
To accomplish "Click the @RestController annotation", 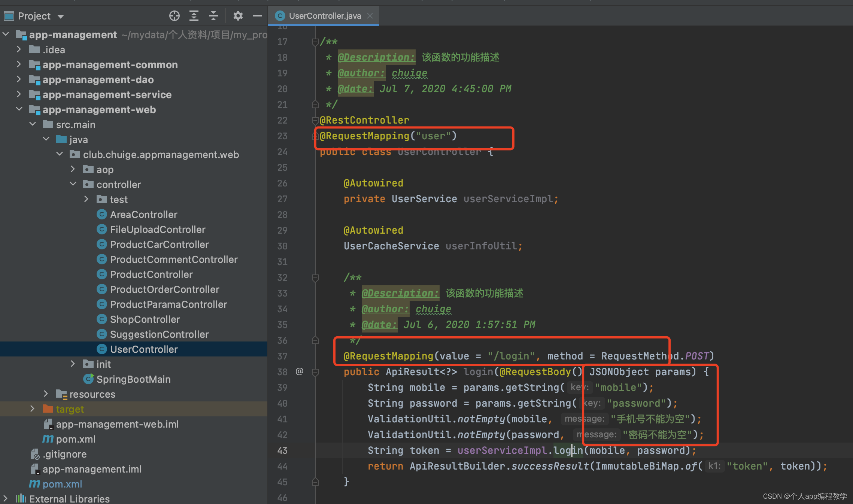I will click(x=364, y=120).
